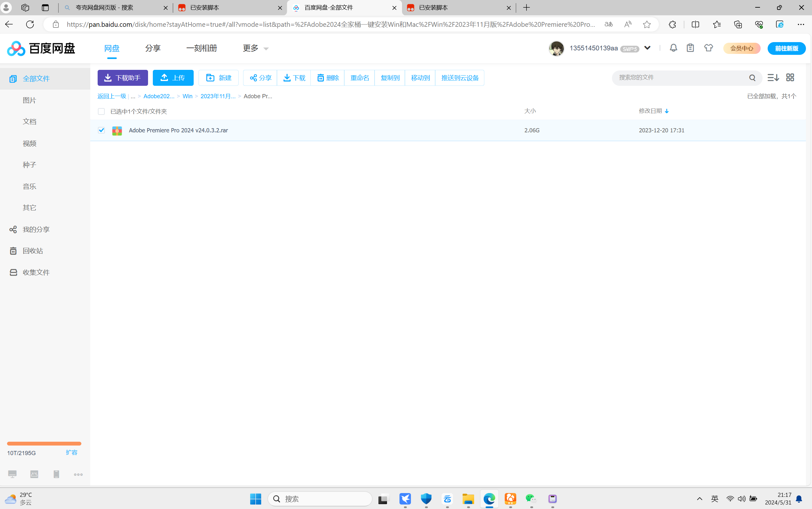This screenshot has width=812, height=509.
Task: Click the 返回上一级 link
Action: click(x=111, y=96)
